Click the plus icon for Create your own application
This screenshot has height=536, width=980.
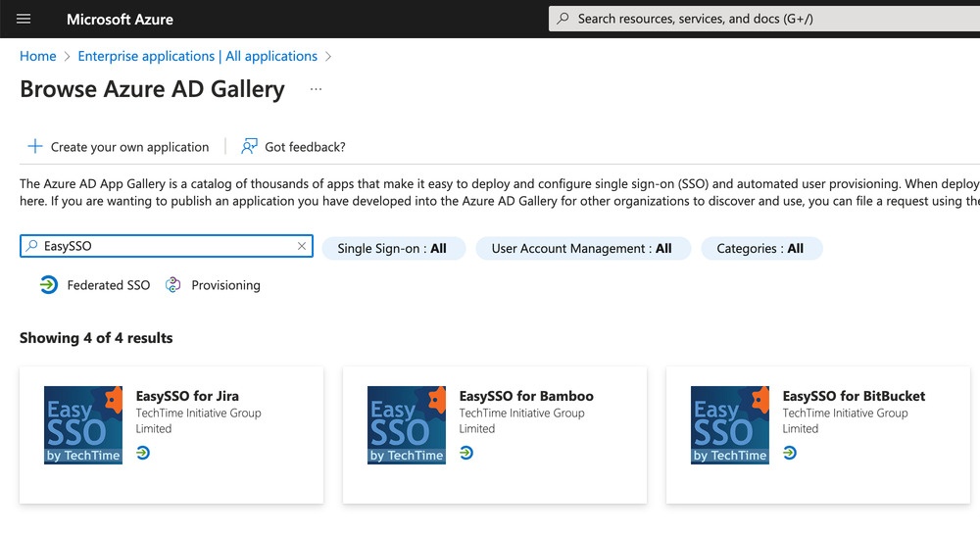(35, 146)
